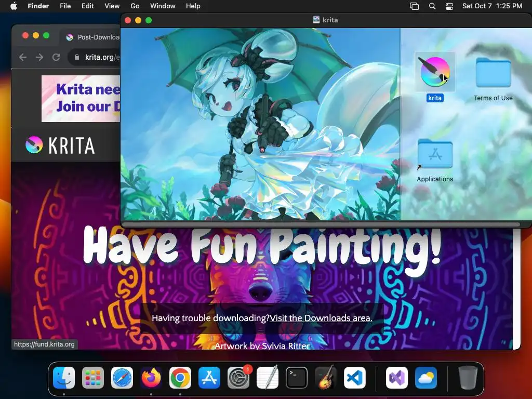Open the View menu
The height and width of the screenshot is (399, 532).
pos(112,6)
